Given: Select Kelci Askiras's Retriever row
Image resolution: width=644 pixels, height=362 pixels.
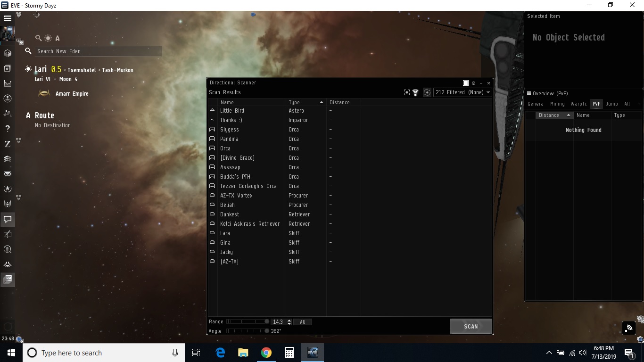Looking at the screenshot, I should 350,224.
